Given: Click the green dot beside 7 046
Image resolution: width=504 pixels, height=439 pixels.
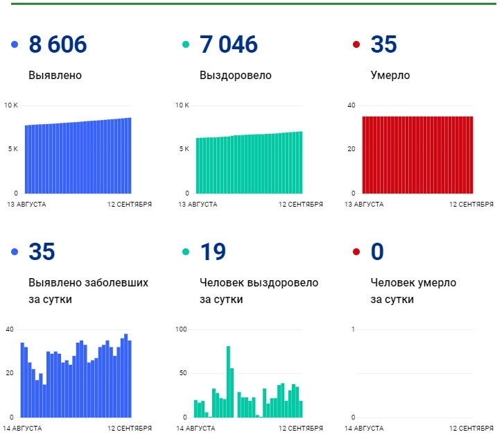Looking at the screenshot, I should 186,44.
